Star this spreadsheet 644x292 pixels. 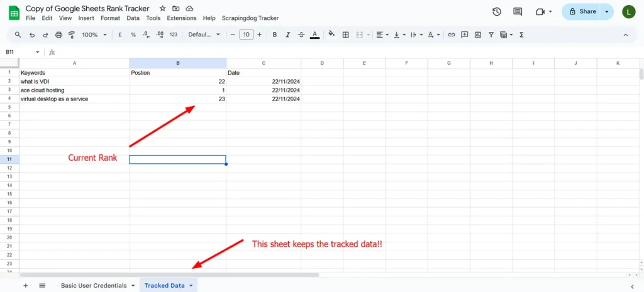(x=163, y=9)
